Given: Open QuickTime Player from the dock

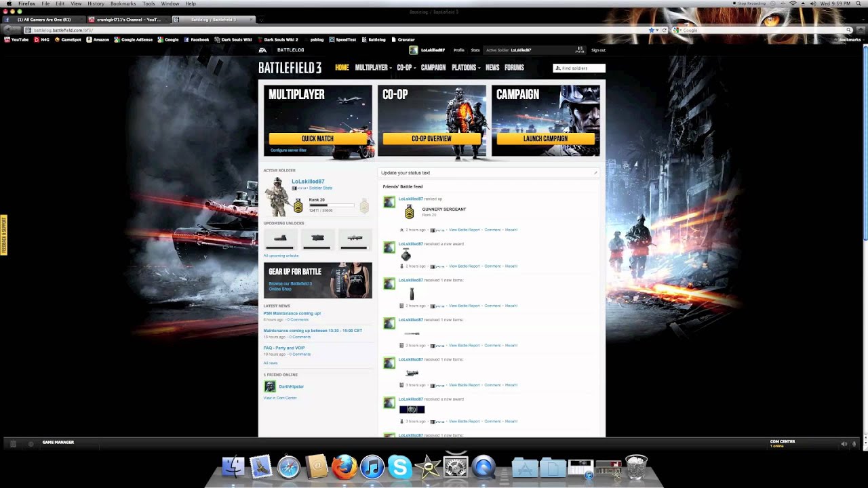Looking at the screenshot, I should pyautogui.click(x=484, y=467).
